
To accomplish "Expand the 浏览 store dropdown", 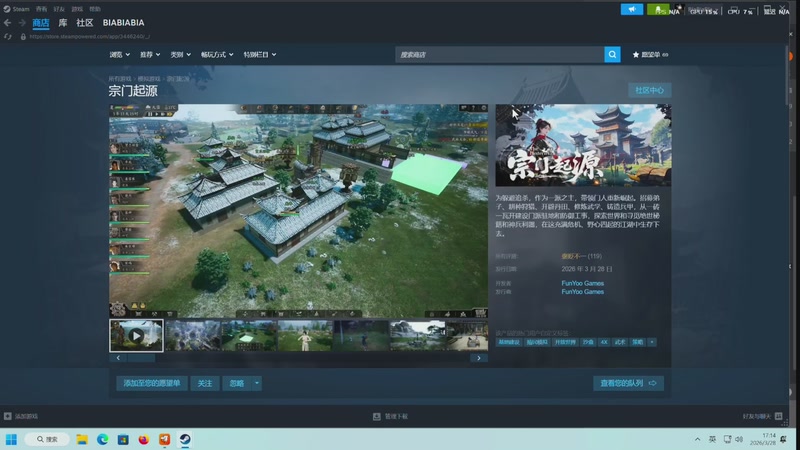I will [119, 55].
